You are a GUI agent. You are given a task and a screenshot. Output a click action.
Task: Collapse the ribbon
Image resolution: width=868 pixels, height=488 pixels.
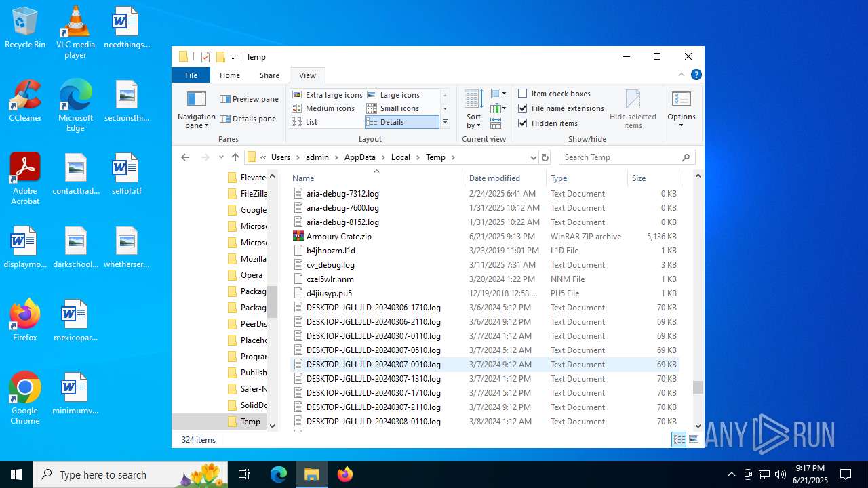pyautogui.click(x=682, y=75)
